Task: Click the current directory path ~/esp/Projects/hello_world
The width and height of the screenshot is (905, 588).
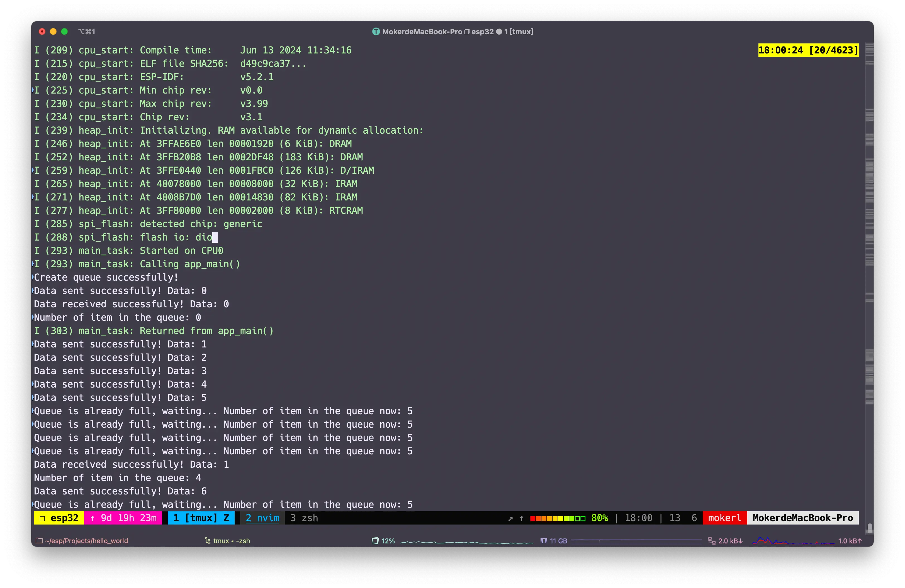Action: (x=87, y=540)
